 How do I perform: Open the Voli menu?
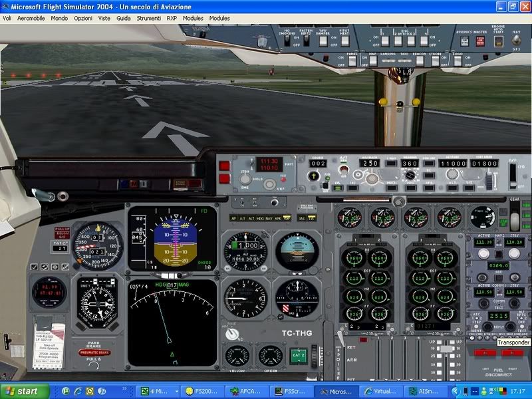(x=7, y=19)
